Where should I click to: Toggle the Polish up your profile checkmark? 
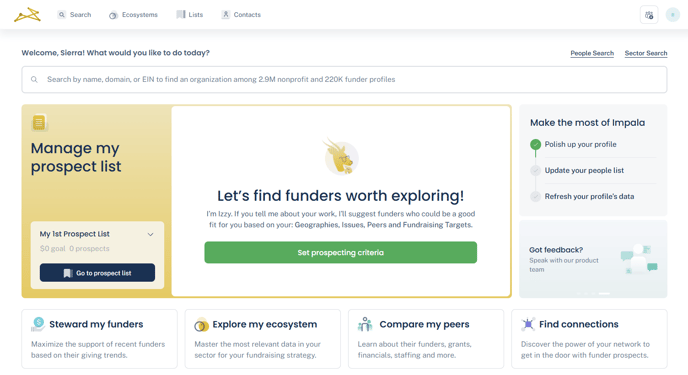(535, 144)
